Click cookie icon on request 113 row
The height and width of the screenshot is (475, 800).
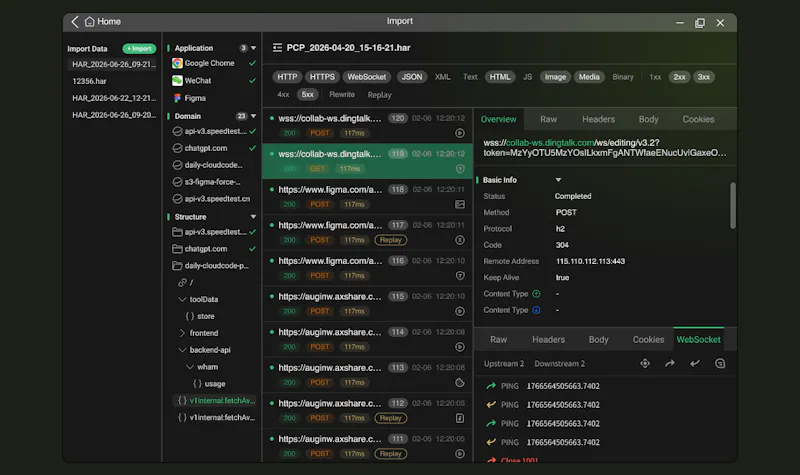tap(460, 383)
